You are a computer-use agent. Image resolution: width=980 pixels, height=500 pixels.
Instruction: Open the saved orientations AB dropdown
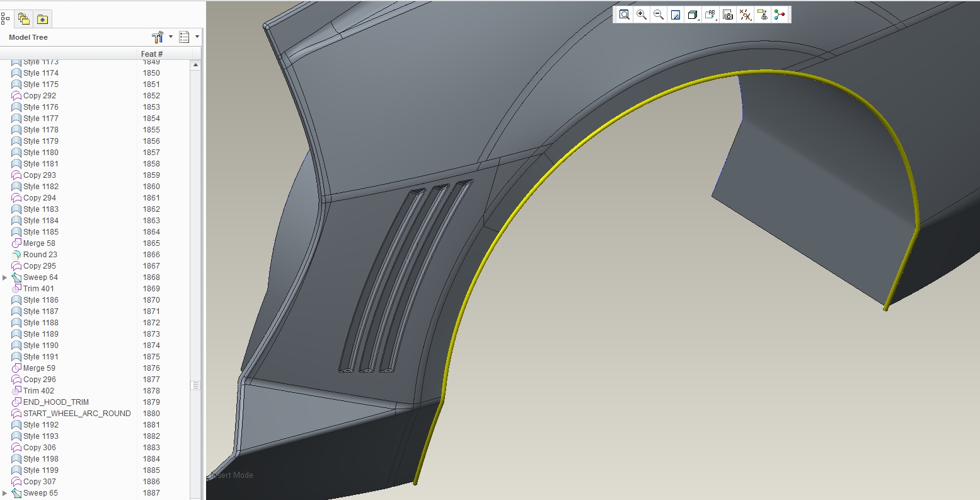click(711, 15)
